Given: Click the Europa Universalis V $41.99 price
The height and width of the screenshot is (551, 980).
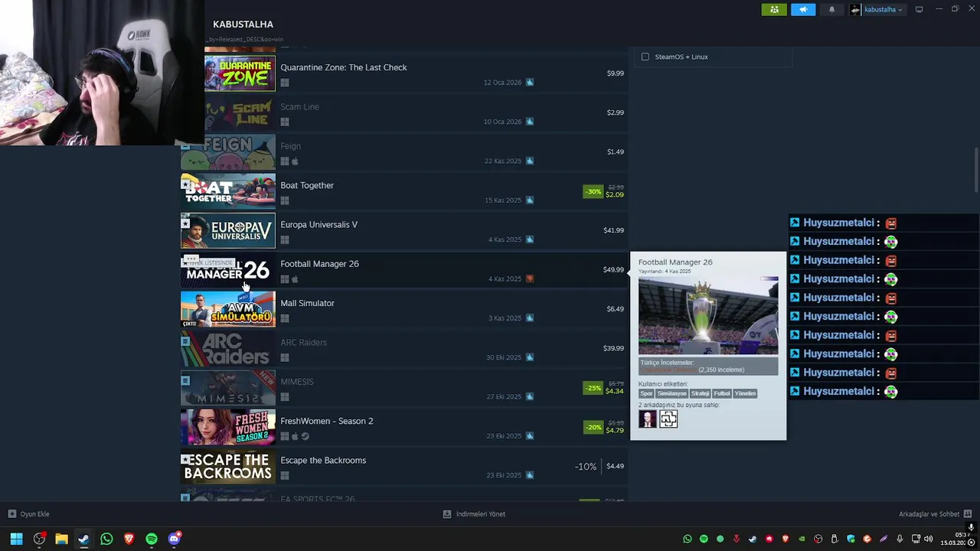Looking at the screenshot, I should pyautogui.click(x=613, y=230).
